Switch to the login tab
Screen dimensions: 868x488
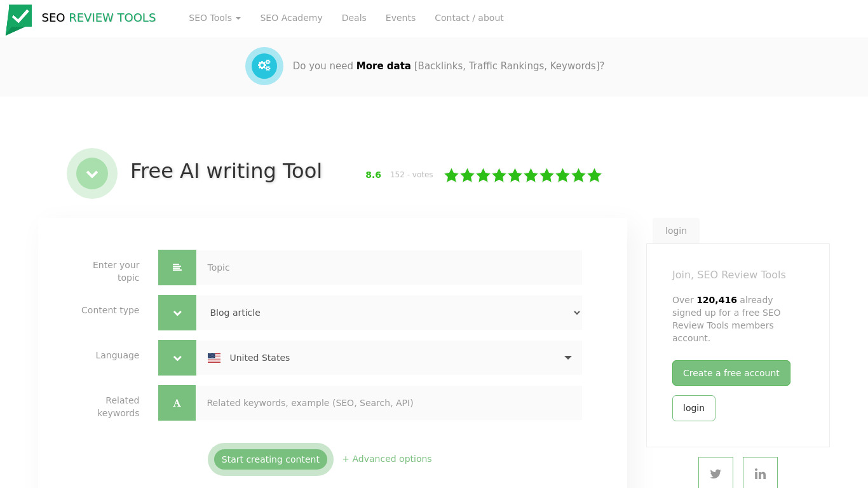tap(675, 231)
